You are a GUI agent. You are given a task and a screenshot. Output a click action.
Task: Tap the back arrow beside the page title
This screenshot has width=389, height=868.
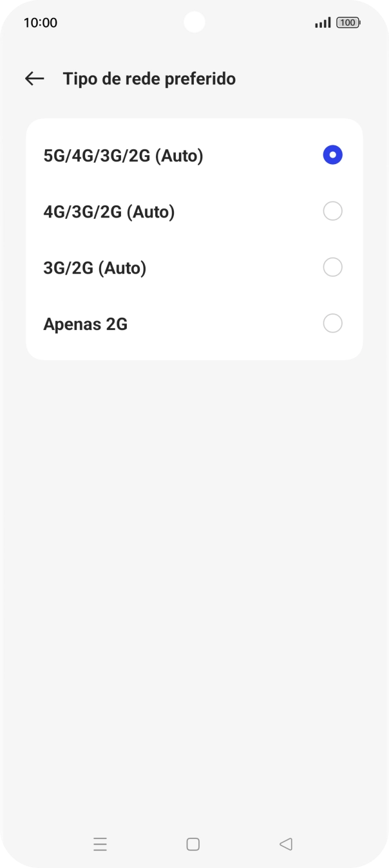tap(34, 78)
